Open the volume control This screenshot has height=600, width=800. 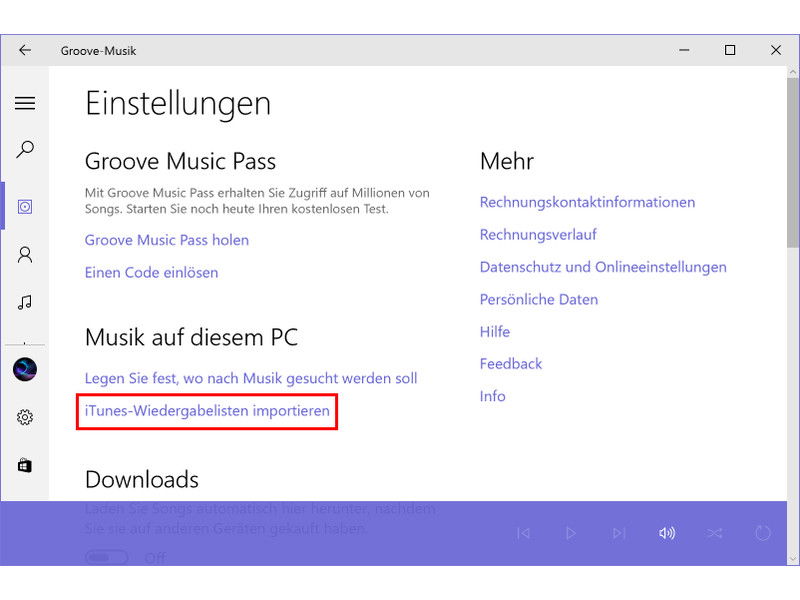[667, 533]
